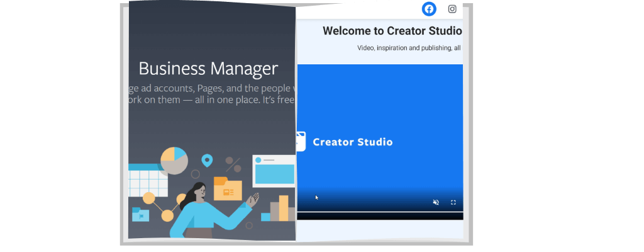Click the Business Manager heading
Image resolution: width=644 pixels, height=252 pixels.
[208, 68]
